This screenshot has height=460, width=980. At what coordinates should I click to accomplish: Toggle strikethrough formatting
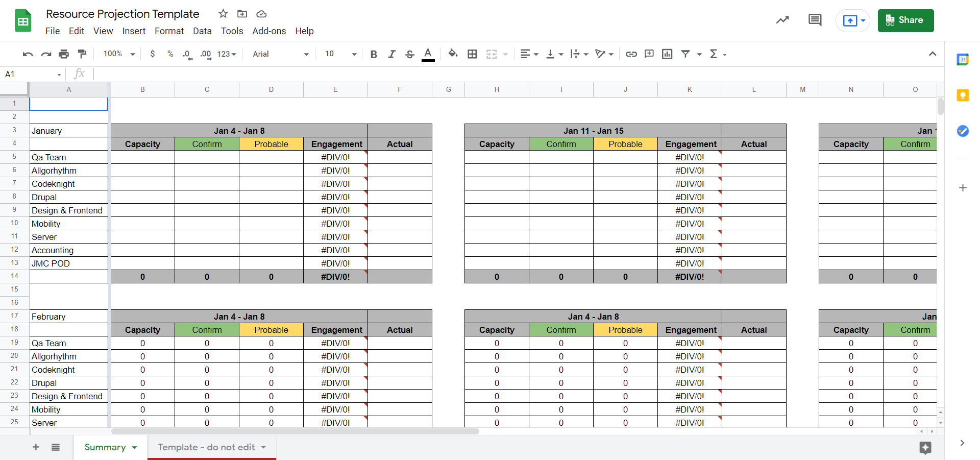click(410, 54)
